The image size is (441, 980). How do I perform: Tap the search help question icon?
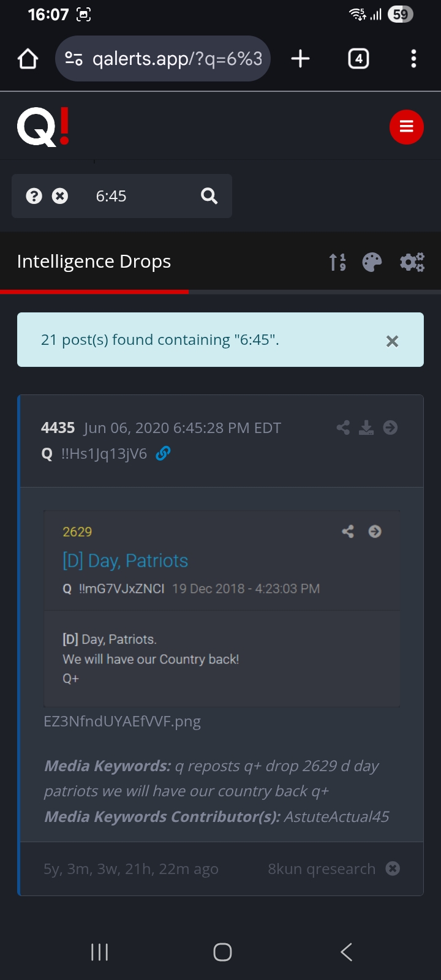(34, 196)
